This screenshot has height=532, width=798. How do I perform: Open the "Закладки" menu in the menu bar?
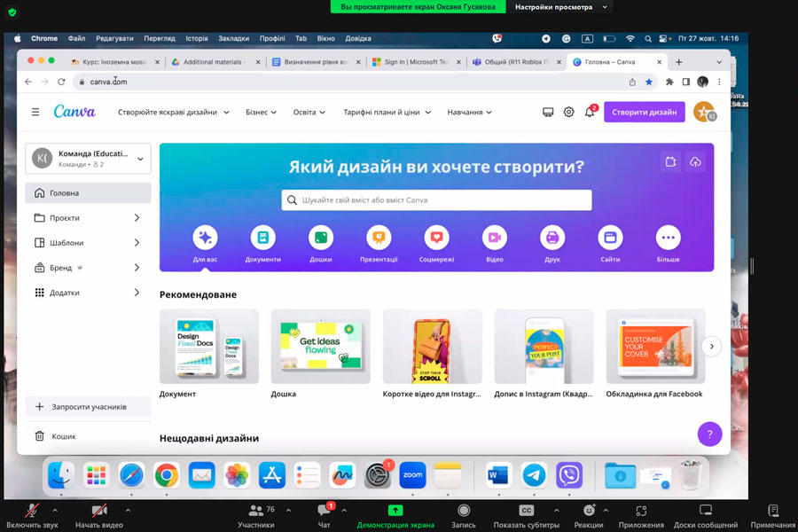point(233,38)
